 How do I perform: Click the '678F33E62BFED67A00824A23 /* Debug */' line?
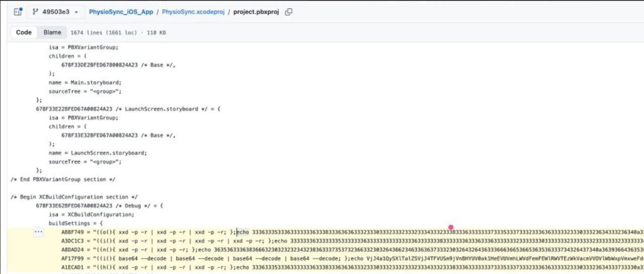tap(100, 206)
